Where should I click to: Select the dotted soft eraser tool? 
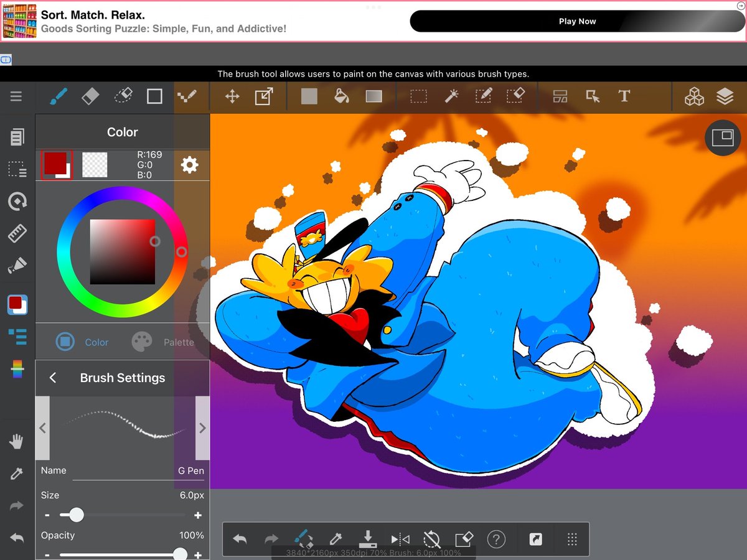[x=124, y=96]
